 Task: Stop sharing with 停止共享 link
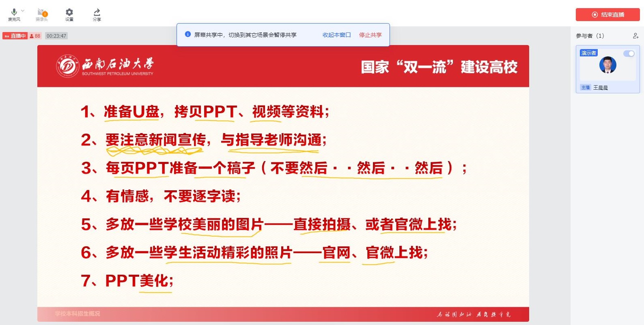tap(370, 35)
